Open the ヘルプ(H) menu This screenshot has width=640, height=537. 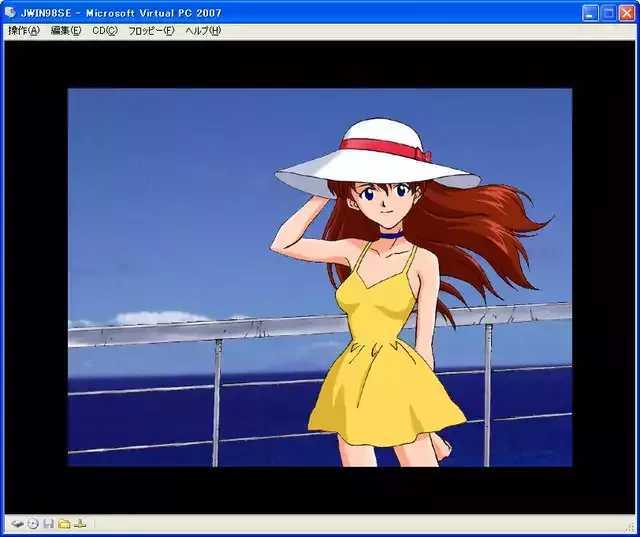click(x=203, y=31)
